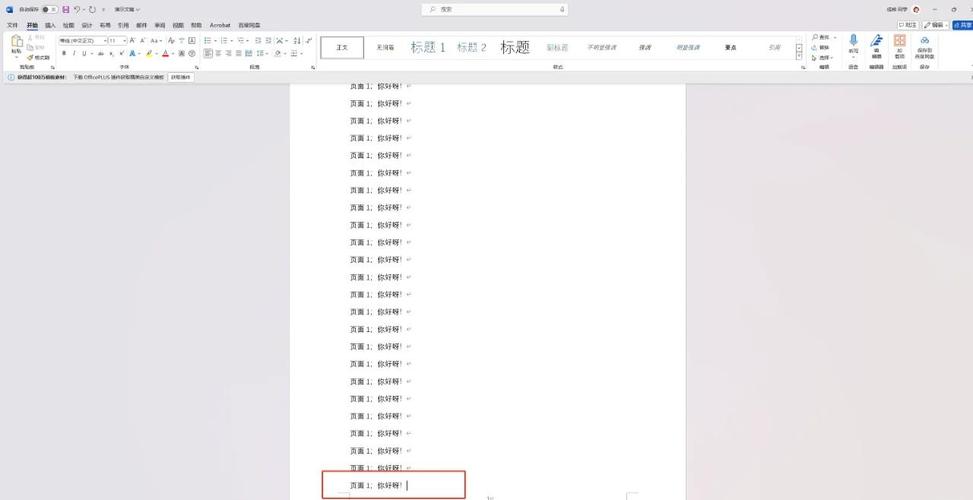973x500 pixels.
Task: Click the red font color A
Action: pos(166,54)
